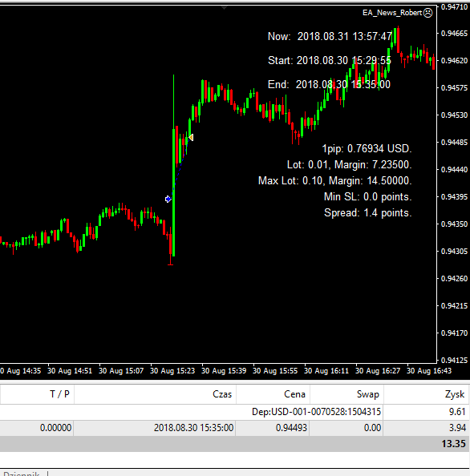Click the '30 Aug 15:39' time axis label
Screen dimensions: 470x476
[x=224, y=371]
